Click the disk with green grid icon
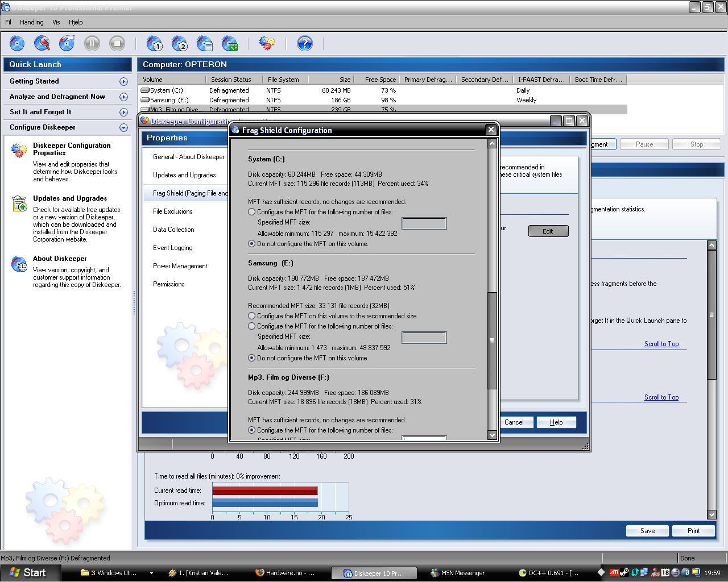728x582 pixels. pyautogui.click(x=230, y=43)
